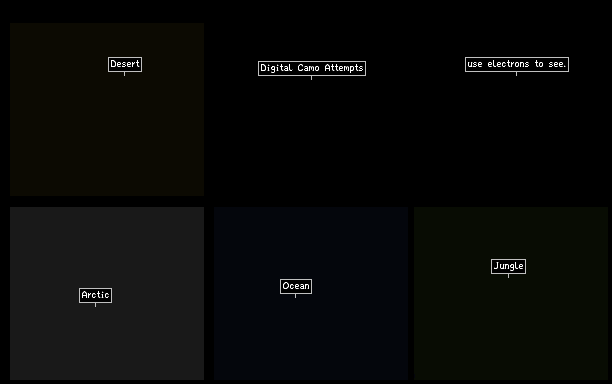Click the word 'see.' in the hint label

click(x=557, y=64)
